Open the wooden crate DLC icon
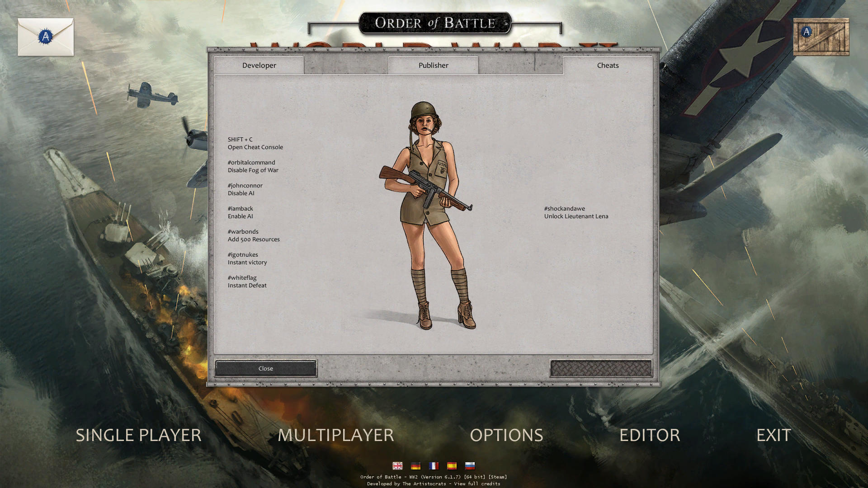Screen dimensions: 868x488 [821, 37]
